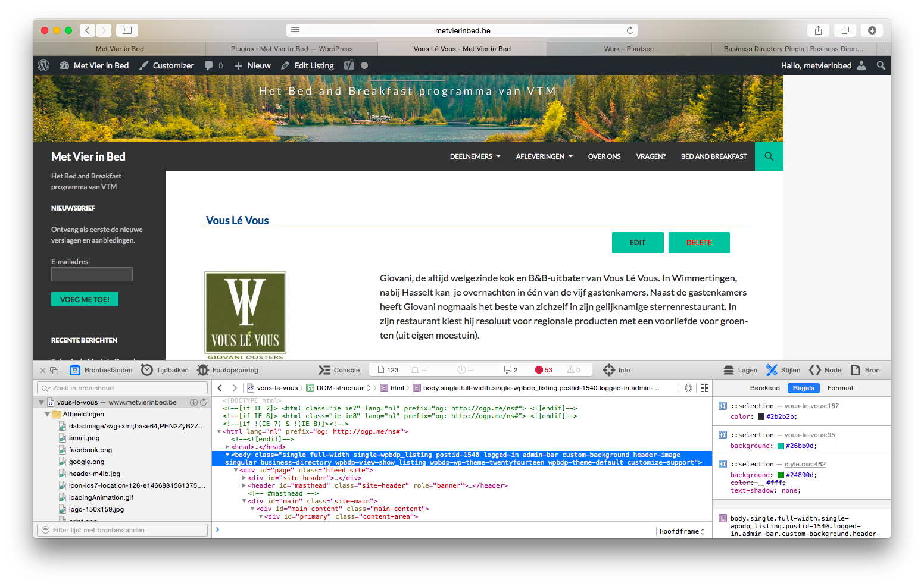The width and height of the screenshot is (924, 586).
Task: Open the Hoofdframe context selector
Action: (x=682, y=531)
